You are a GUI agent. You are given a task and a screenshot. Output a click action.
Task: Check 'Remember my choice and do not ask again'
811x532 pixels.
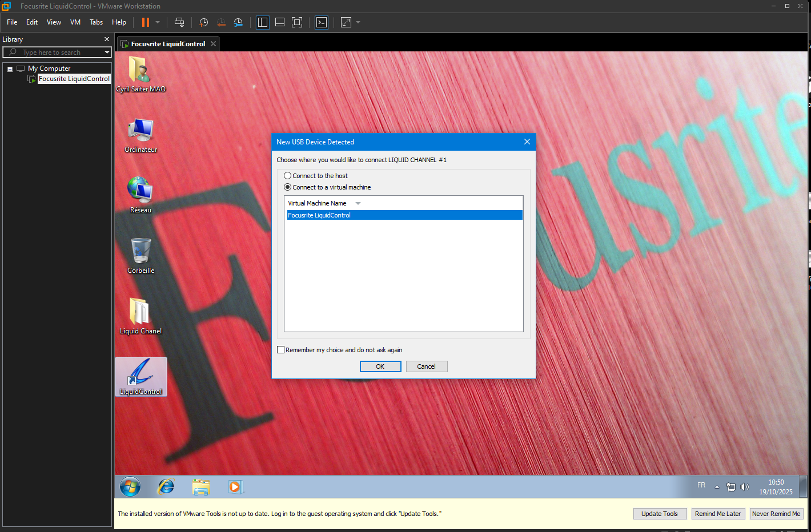pyautogui.click(x=281, y=350)
